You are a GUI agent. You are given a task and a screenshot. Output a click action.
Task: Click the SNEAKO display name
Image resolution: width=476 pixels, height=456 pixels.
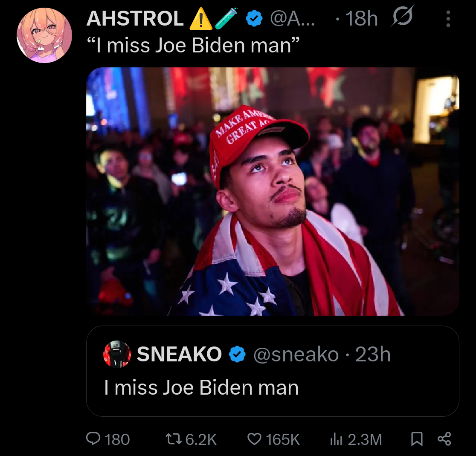coord(179,354)
